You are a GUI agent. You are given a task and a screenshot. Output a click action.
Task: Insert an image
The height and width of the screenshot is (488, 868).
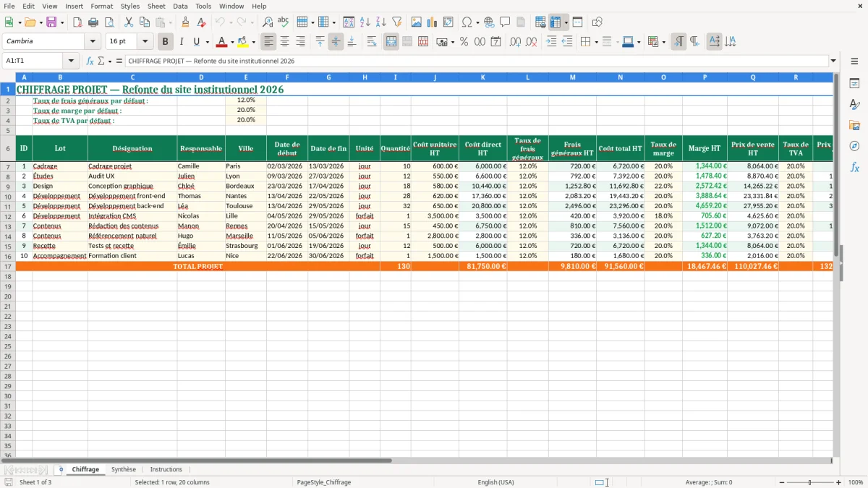pyautogui.click(x=416, y=22)
